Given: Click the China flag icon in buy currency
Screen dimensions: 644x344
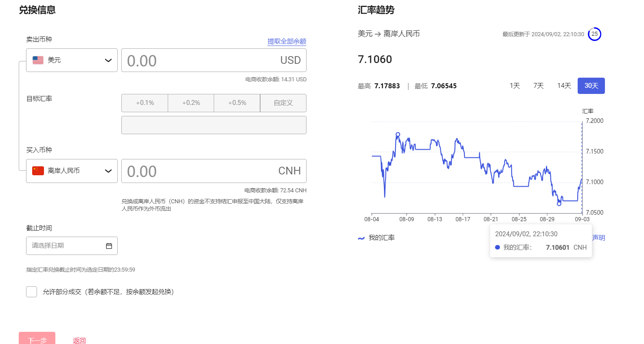Looking at the screenshot, I should tap(38, 171).
